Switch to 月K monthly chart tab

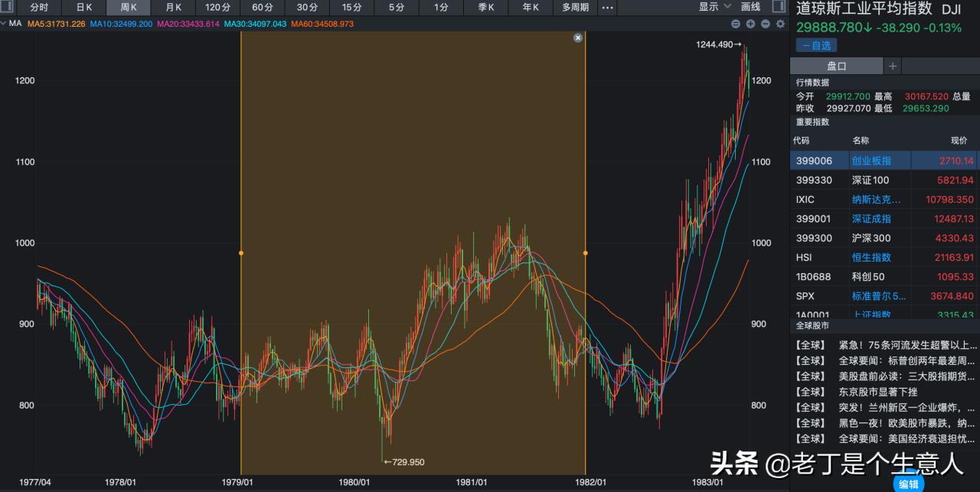(x=173, y=7)
